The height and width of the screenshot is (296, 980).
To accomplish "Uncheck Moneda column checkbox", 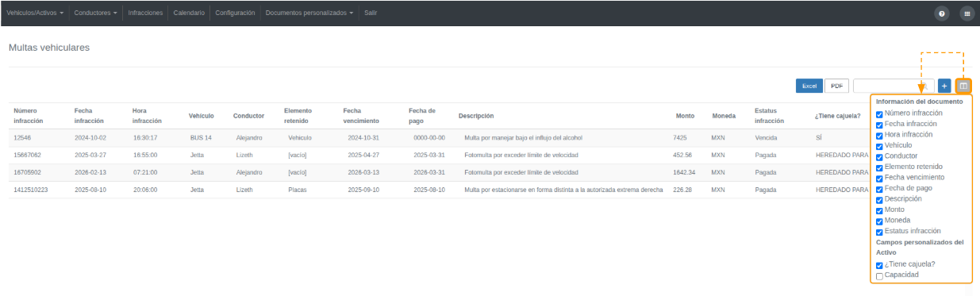I will tap(879, 221).
